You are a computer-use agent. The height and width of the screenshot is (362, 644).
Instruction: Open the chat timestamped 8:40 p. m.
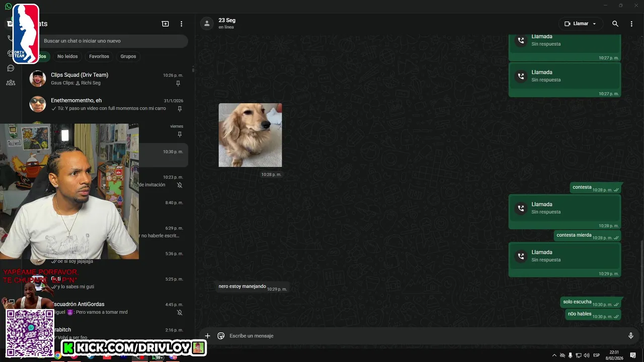[164, 206]
